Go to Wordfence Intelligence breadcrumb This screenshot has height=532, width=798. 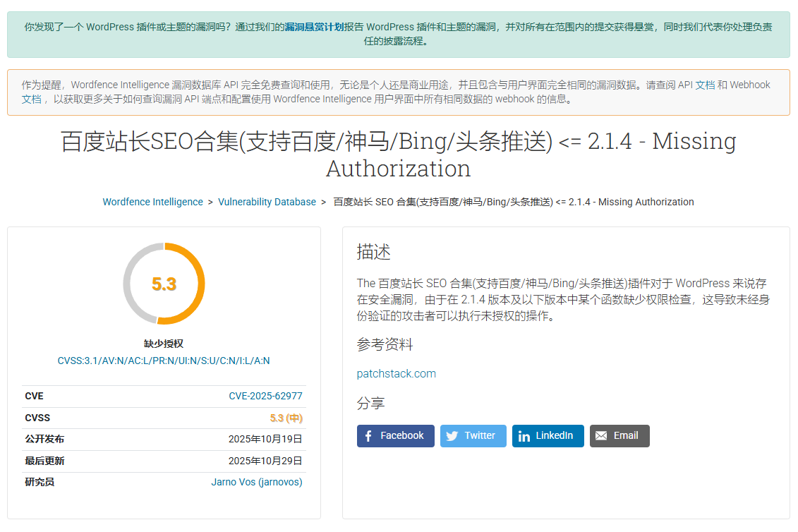click(x=152, y=202)
